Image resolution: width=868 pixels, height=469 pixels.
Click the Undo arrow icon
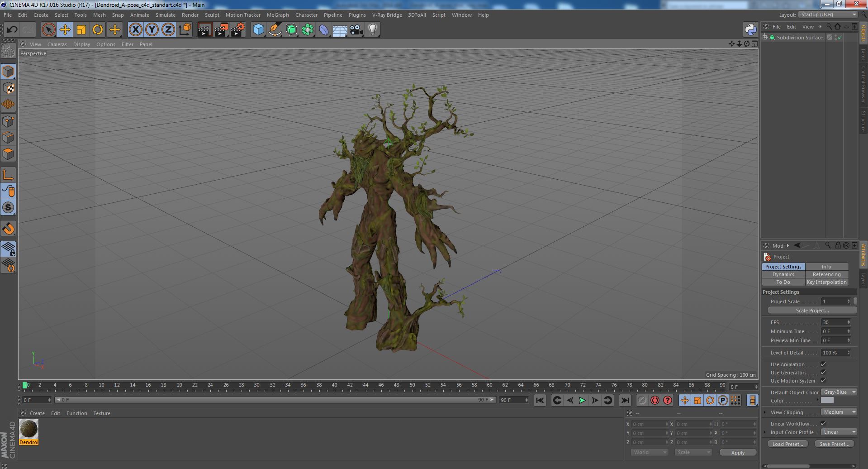[x=12, y=30]
